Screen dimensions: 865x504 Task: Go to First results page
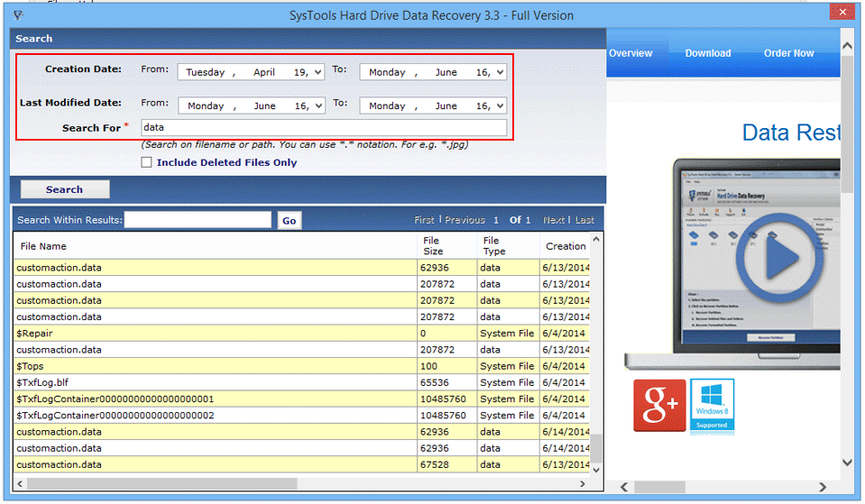point(424,220)
